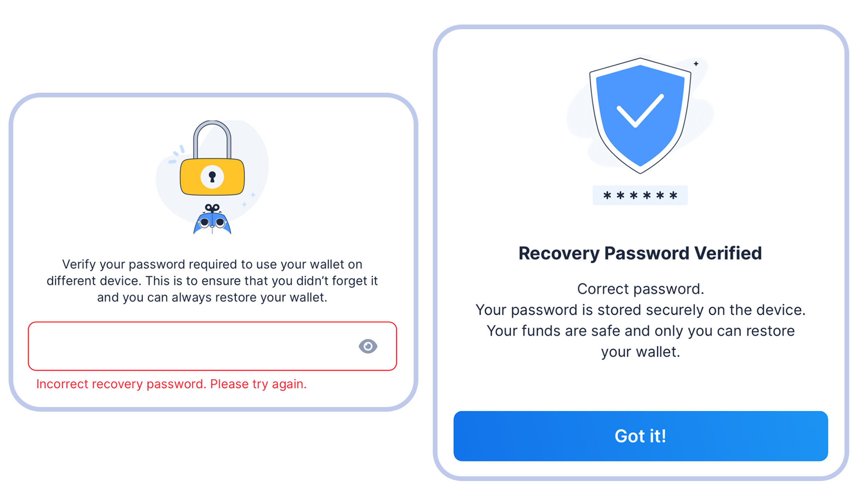Click the white checkmark inside the shield
The width and height of the screenshot is (857, 504).
(x=640, y=111)
